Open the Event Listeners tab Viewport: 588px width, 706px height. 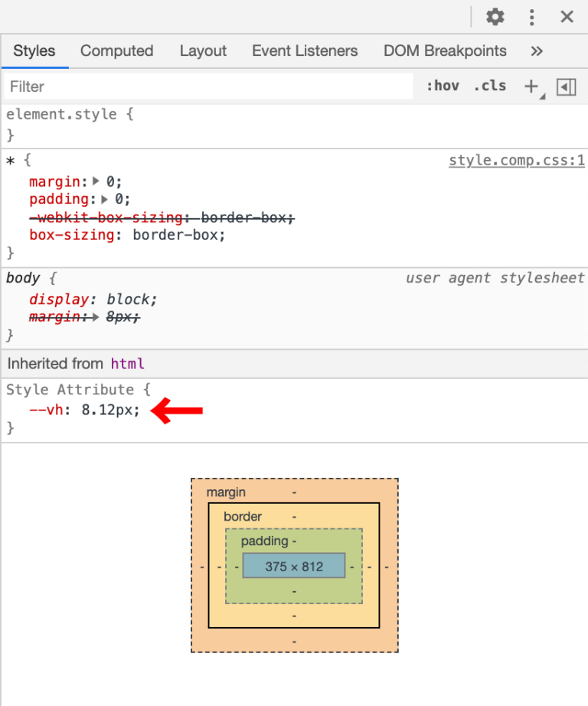[305, 51]
